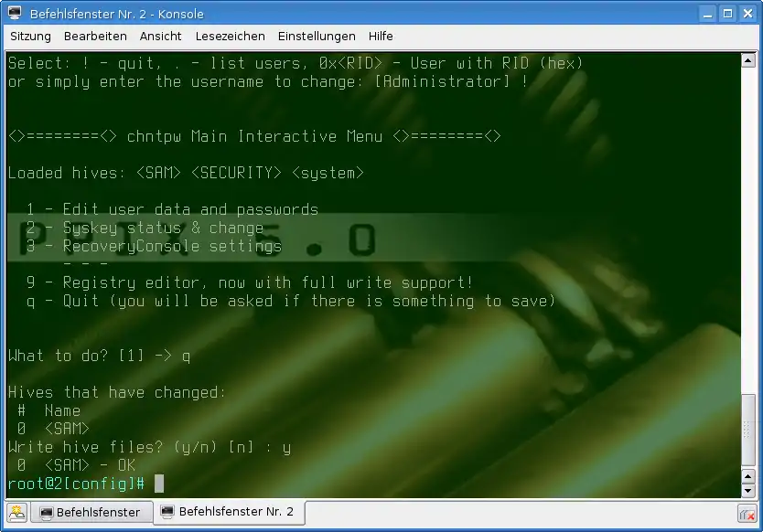Click the "Loaded hives: <SAM> <SECURITY> <system>" line
Viewport: 763px width, 532px height.
click(x=186, y=173)
